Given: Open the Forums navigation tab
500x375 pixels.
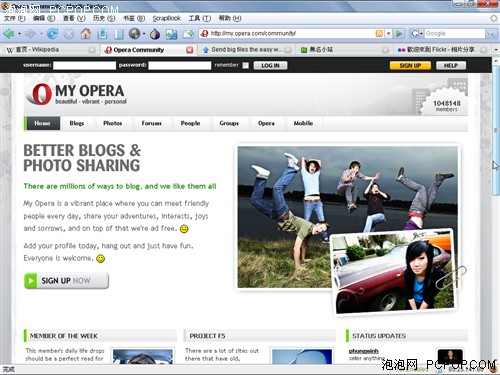Looking at the screenshot, I should (x=152, y=123).
